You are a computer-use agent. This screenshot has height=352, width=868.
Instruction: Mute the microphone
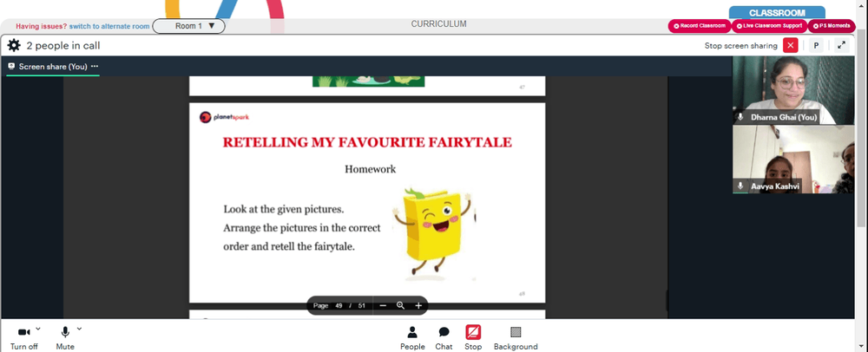pyautogui.click(x=65, y=337)
